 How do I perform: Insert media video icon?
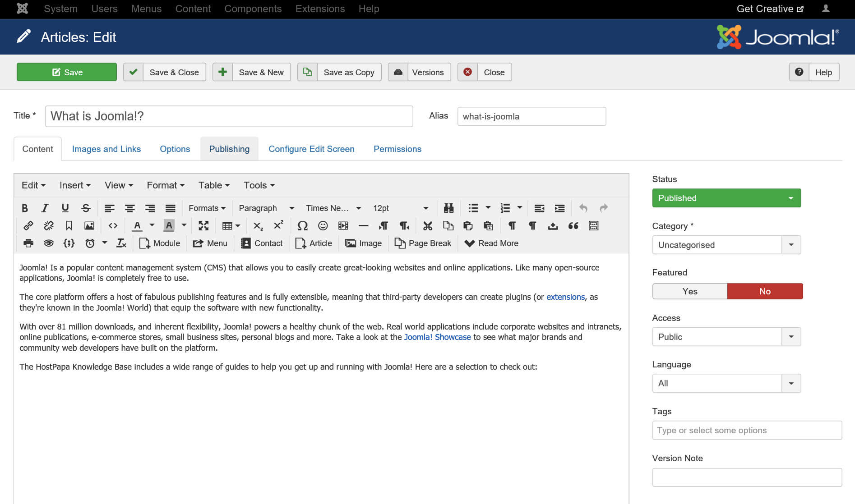coord(343,225)
